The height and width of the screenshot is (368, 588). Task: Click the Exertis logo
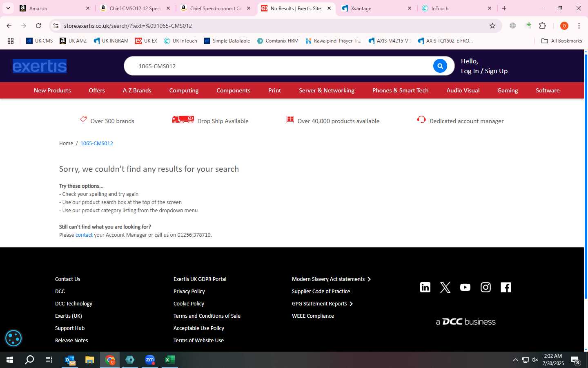[x=40, y=66]
